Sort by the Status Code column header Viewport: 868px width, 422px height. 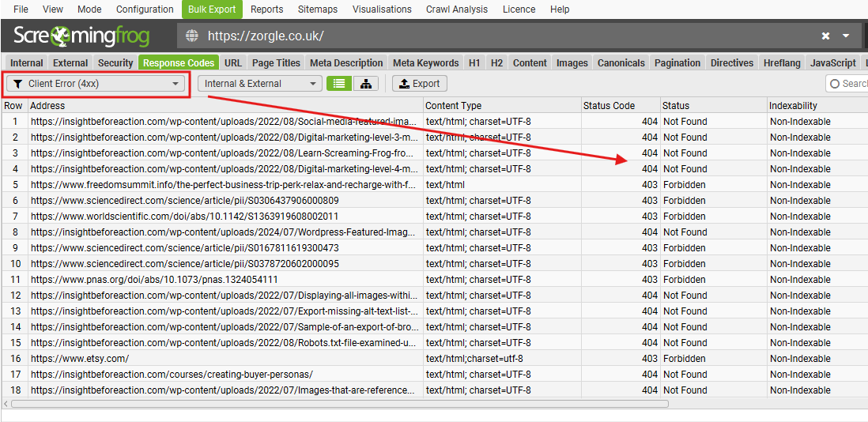click(x=621, y=106)
